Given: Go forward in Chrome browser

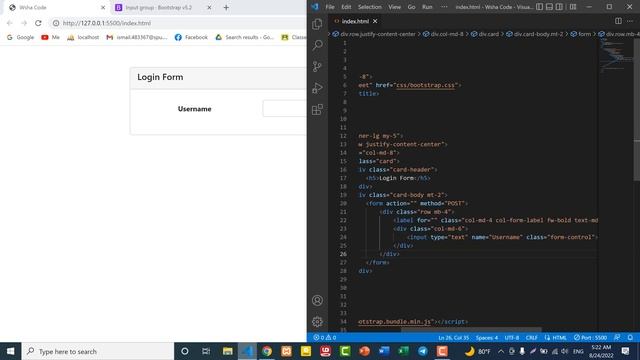Looking at the screenshot, I should click(24, 23).
